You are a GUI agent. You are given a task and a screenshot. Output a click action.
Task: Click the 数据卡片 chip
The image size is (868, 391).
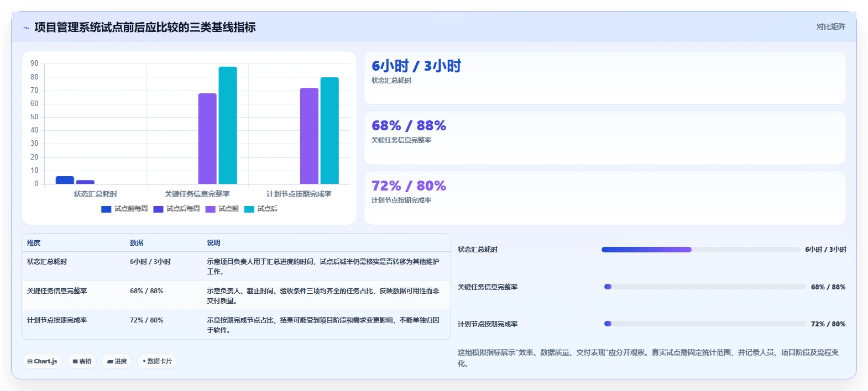point(157,361)
